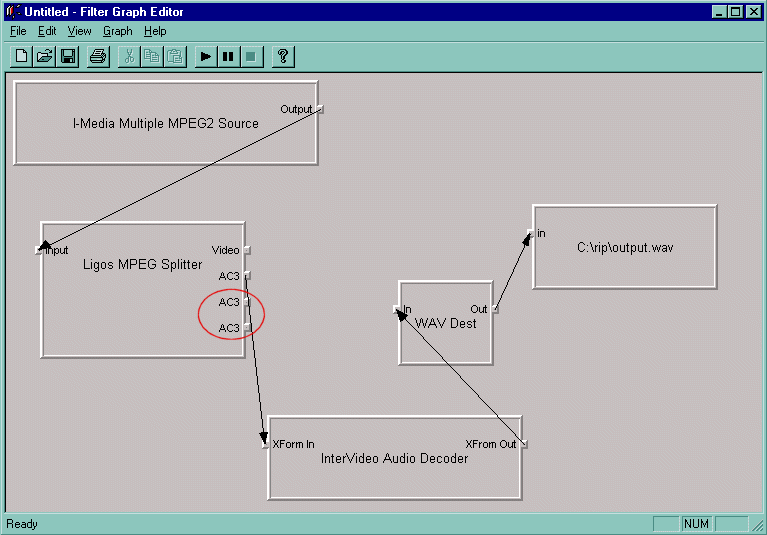Open a graph file with folder icon
Screen dimensions: 767x535
pos(45,57)
